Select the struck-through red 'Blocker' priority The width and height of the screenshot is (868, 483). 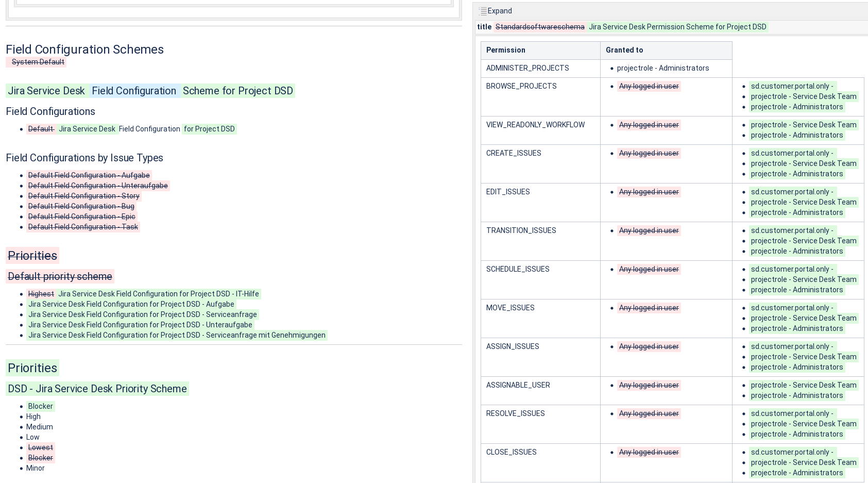point(41,458)
